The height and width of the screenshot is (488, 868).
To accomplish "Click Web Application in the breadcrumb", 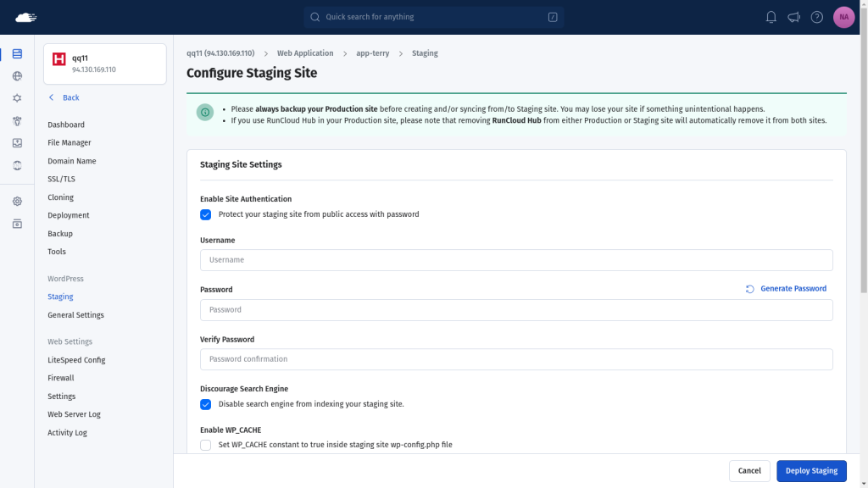I will click(305, 53).
